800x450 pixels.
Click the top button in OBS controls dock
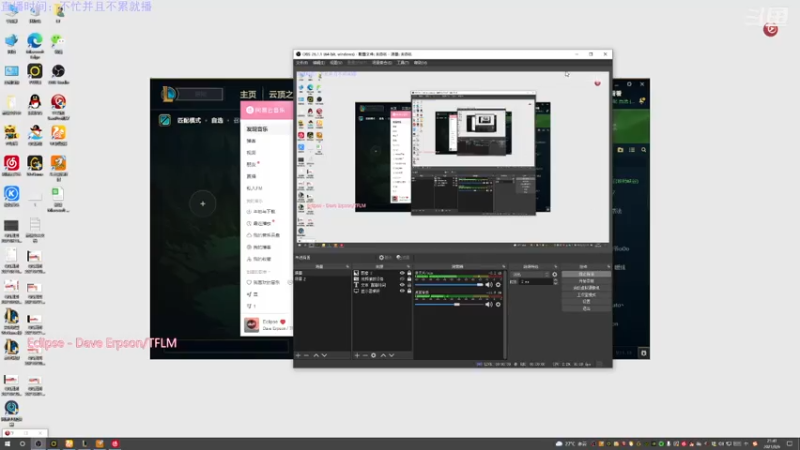click(x=586, y=274)
